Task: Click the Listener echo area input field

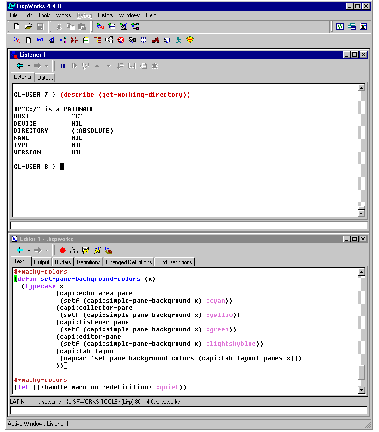Action: click(189, 225)
